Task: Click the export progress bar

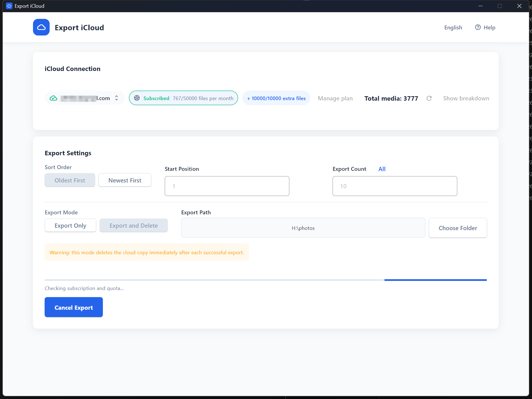Action: [x=266, y=280]
